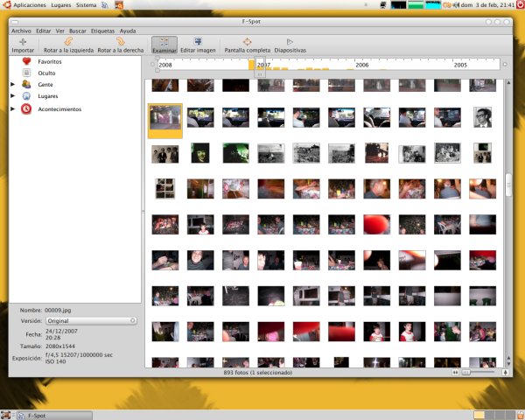
Task: Open the Etiquetas menu
Action: [x=102, y=31]
